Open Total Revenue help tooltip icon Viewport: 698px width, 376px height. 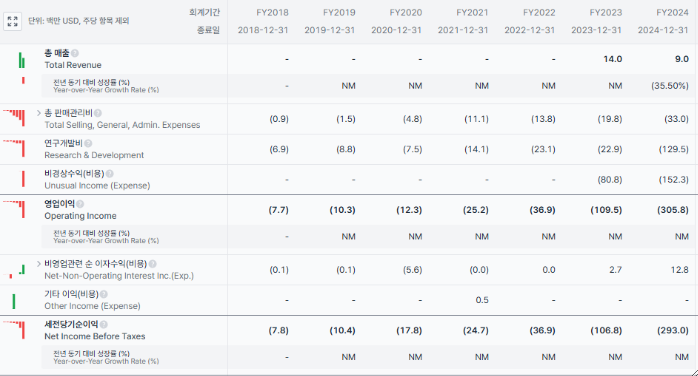[x=75, y=53]
